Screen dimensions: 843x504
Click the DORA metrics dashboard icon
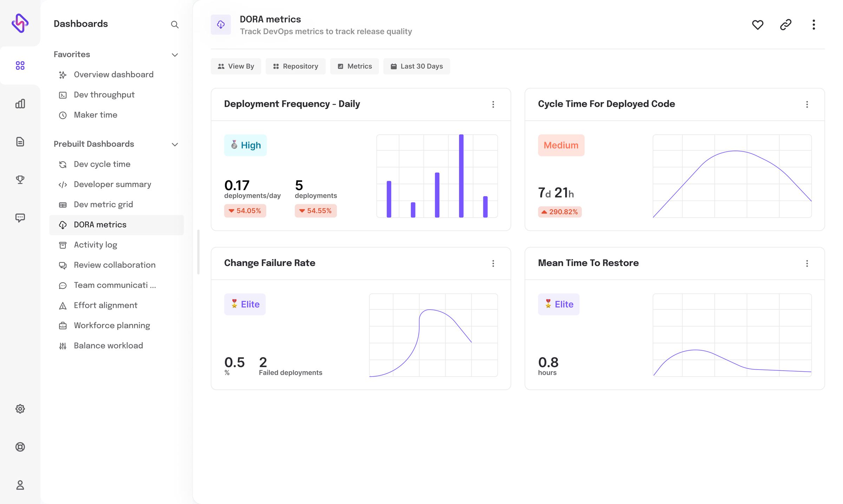click(63, 225)
